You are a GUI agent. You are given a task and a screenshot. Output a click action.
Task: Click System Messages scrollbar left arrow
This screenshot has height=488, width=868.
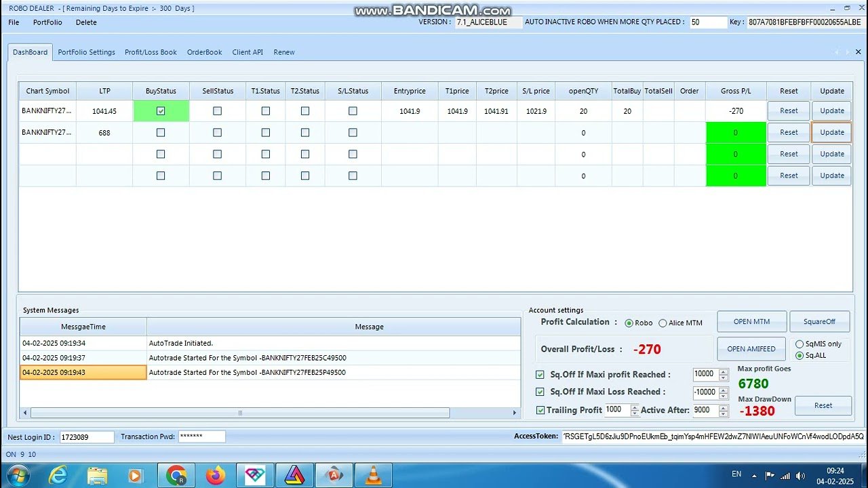(25, 413)
